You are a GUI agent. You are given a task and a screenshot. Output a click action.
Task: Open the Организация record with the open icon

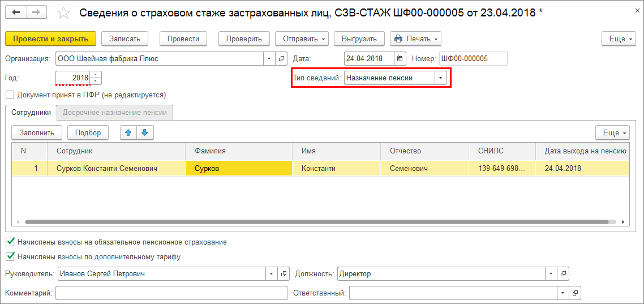281,58
